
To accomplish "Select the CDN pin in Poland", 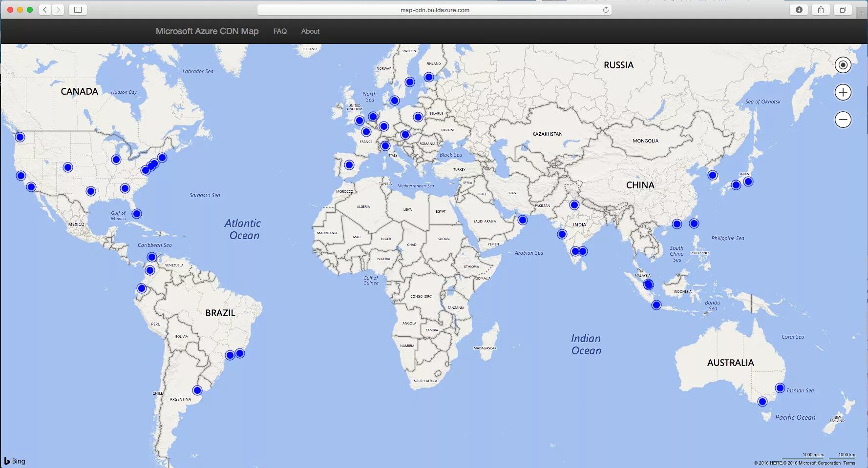I will point(418,117).
